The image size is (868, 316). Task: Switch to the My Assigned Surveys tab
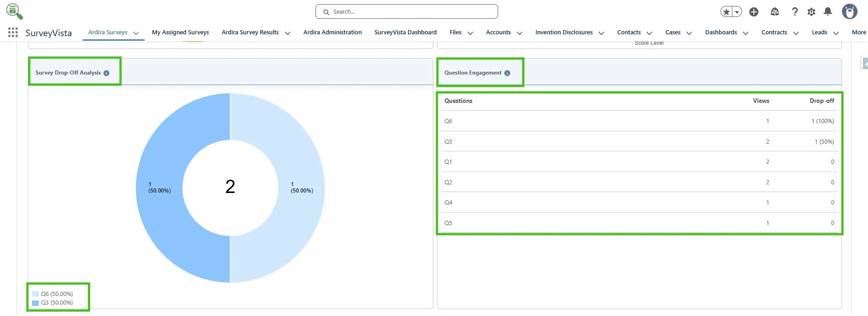coord(180,32)
